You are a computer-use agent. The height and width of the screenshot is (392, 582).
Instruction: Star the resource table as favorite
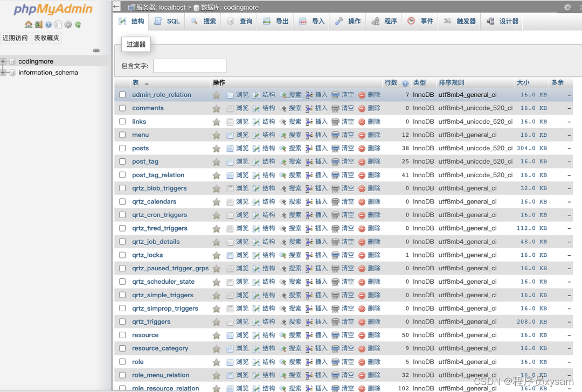click(x=217, y=335)
